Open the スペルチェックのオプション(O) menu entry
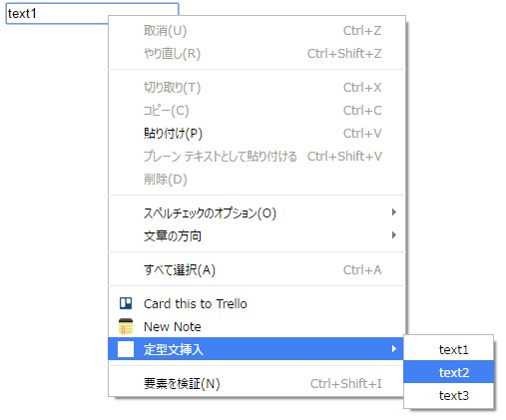The image size is (506, 420). [256, 212]
